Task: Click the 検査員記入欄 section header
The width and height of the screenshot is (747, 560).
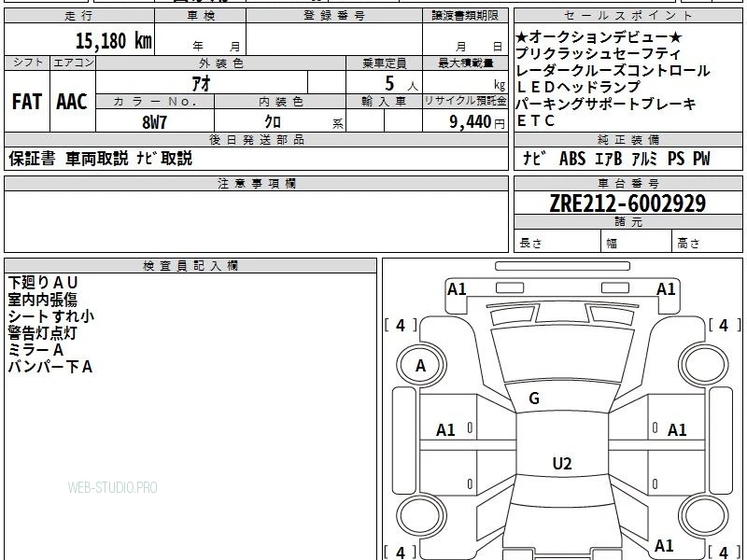Action: click(190, 266)
